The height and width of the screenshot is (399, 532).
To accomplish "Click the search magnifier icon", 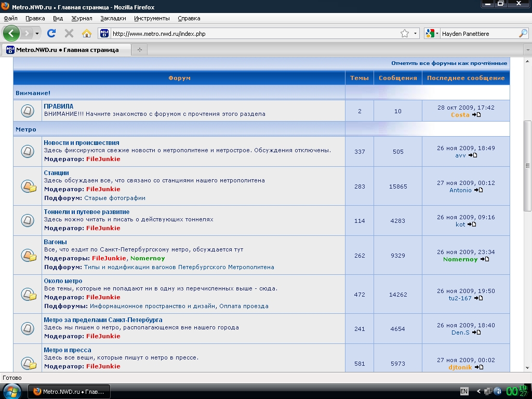I will pos(523,33).
